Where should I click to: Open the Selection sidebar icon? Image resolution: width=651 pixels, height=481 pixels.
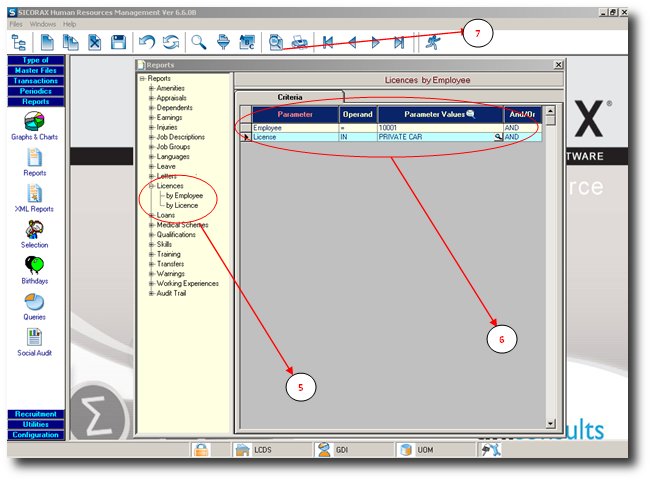34,231
